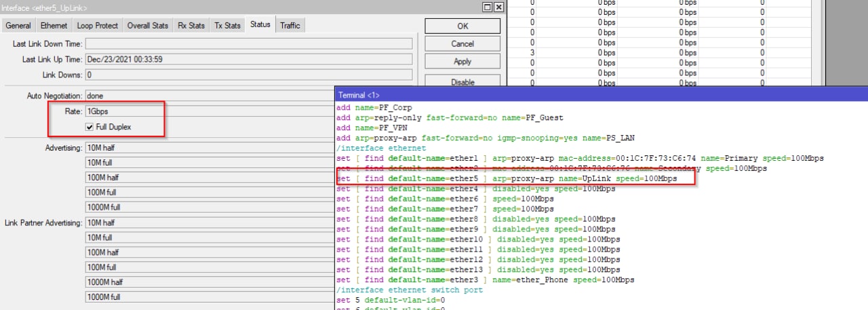This screenshot has height=310, width=868.
Task: Select Link Partner Advertising 100M half
Action: 210,253
